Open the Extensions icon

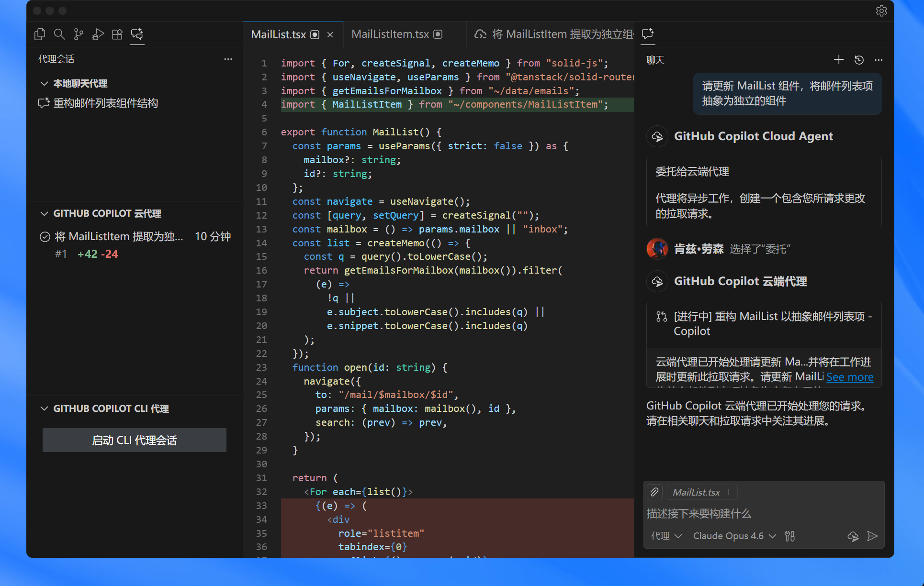117,34
